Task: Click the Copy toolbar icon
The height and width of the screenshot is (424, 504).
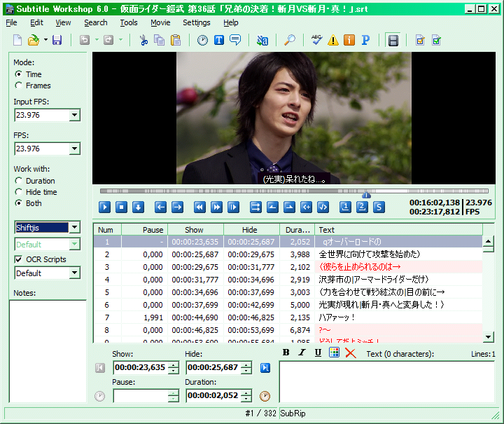Action: coord(159,40)
